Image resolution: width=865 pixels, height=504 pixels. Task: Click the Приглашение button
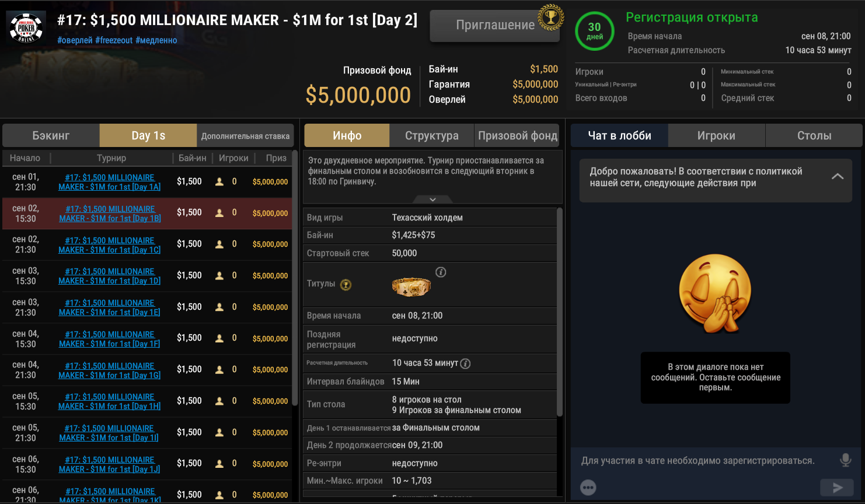click(494, 25)
